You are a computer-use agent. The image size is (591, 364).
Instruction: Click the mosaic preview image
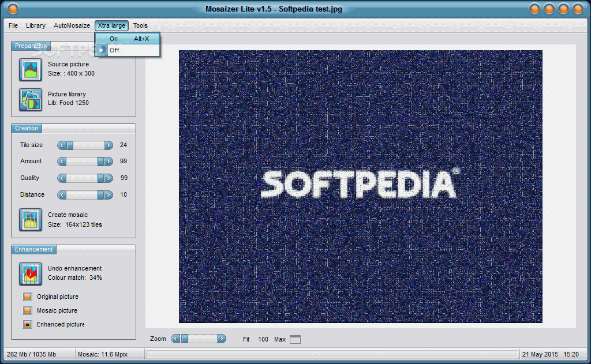tap(361, 186)
